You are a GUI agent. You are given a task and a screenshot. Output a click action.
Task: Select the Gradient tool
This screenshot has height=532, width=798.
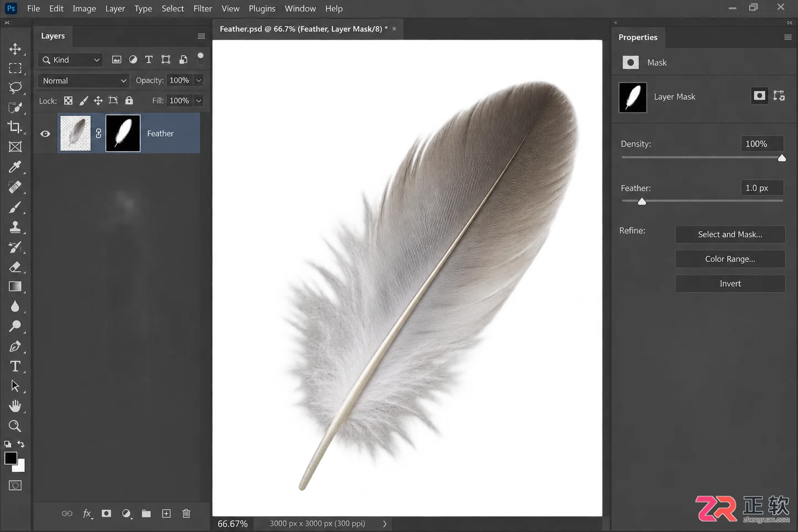tap(15, 287)
